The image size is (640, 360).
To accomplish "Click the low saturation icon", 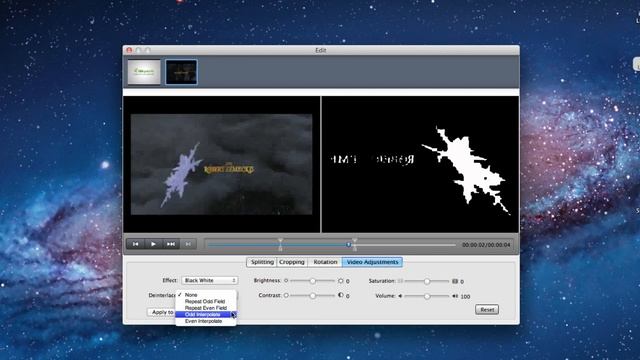I will click(x=400, y=281).
